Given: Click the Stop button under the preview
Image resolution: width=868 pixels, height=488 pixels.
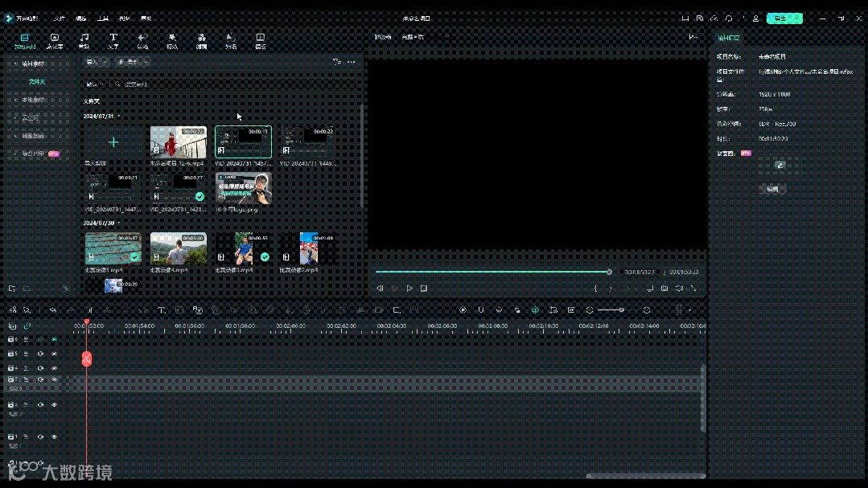Looking at the screenshot, I should click(424, 289).
